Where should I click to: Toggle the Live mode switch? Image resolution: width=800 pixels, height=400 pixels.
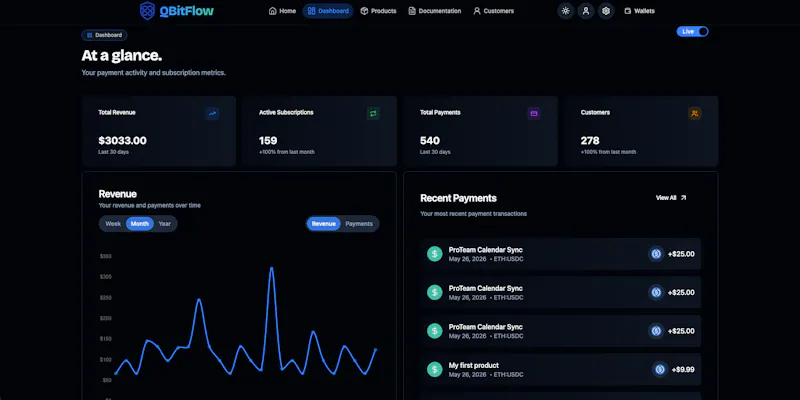tap(692, 32)
